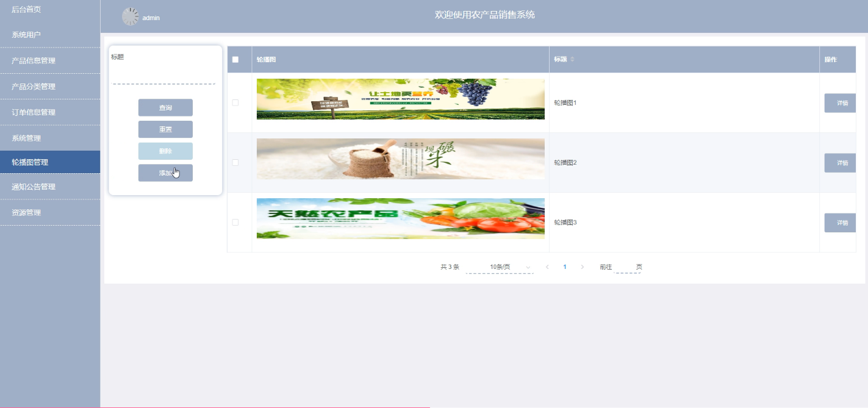868x408 pixels.
Task: Click the 重置 reset button
Action: (165, 129)
